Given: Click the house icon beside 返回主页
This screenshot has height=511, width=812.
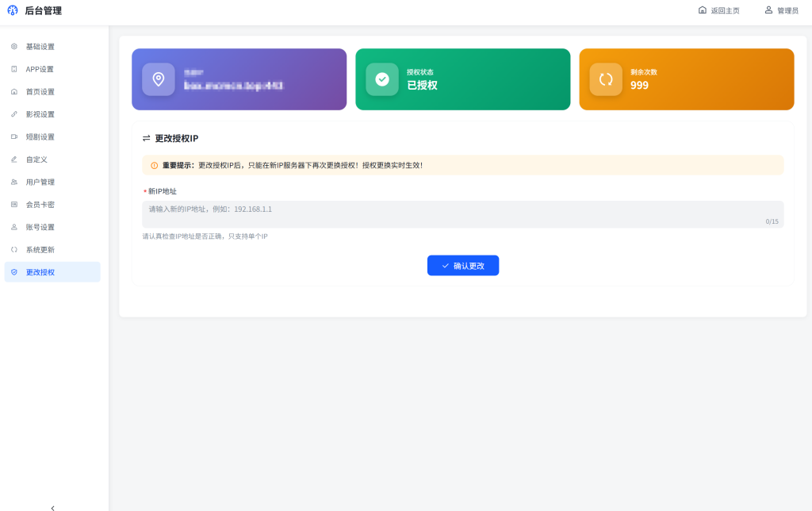Looking at the screenshot, I should coord(703,10).
